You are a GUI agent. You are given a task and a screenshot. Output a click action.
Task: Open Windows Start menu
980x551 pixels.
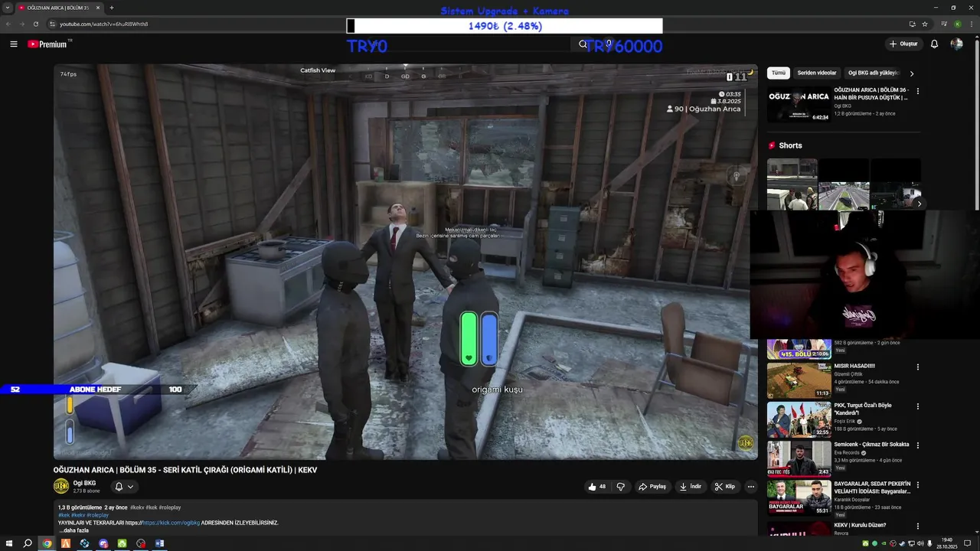8,543
